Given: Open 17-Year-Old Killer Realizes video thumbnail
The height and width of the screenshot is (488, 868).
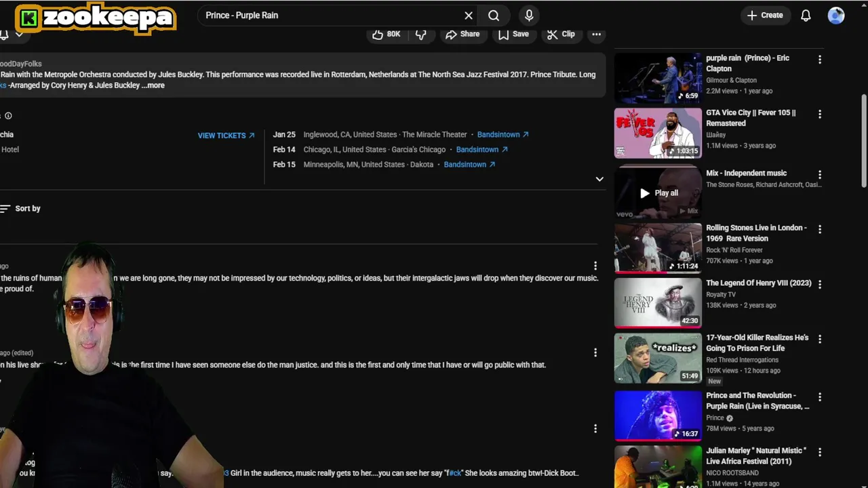Looking at the screenshot, I should (x=658, y=358).
